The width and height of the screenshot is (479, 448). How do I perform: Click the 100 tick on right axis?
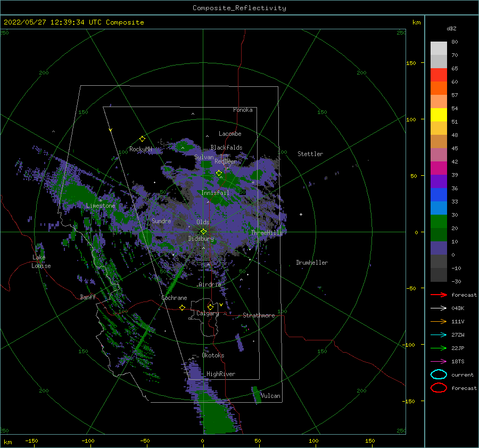click(411, 119)
